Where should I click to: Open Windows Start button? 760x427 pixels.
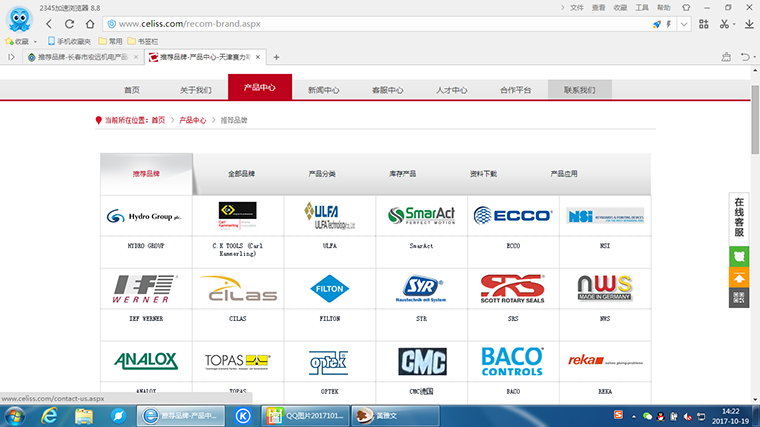coord(15,416)
